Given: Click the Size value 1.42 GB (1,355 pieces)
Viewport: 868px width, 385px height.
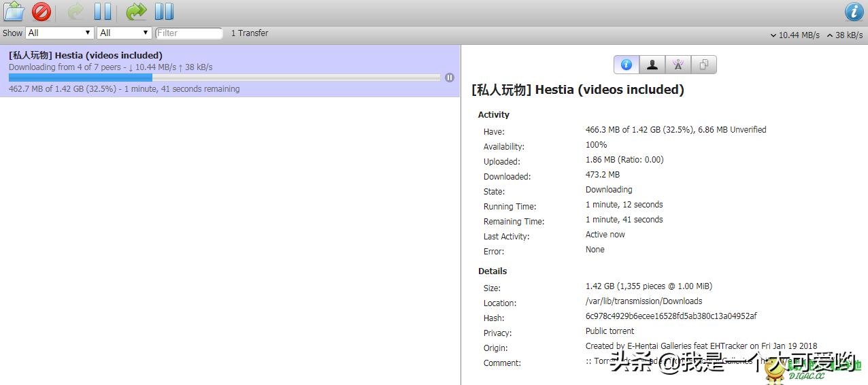Looking at the screenshot, I should coord(648,286).
